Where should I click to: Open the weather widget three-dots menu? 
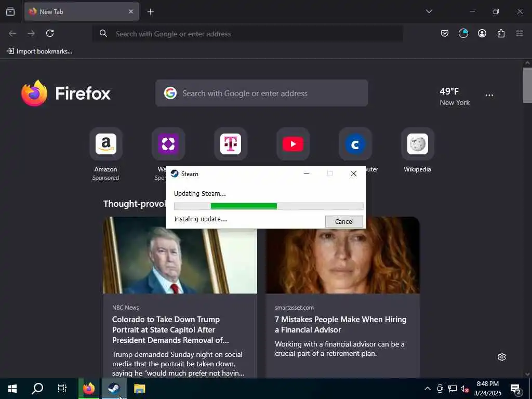point(489,96)
